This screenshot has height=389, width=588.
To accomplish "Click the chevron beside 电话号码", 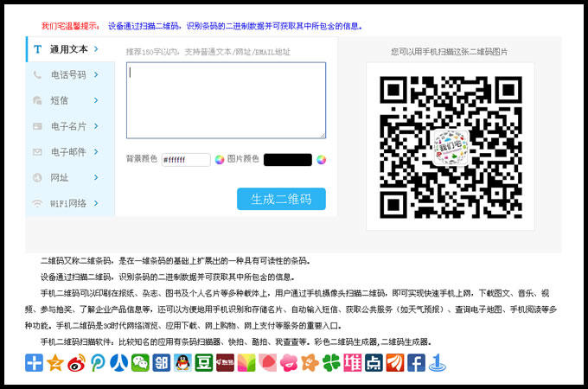I will coord(96,75).
